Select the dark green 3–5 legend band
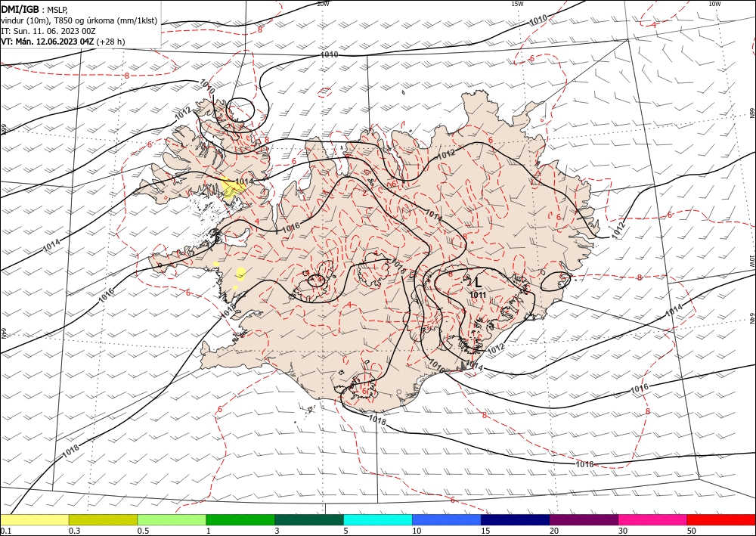Image resolution: width=756 pixels, height=536 pixels. coord(309,519)
